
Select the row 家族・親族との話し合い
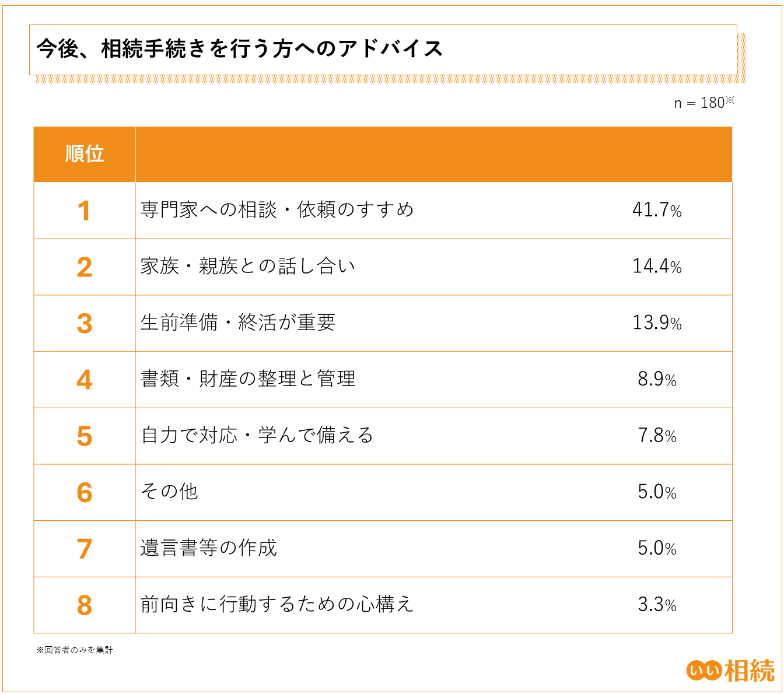247,267
